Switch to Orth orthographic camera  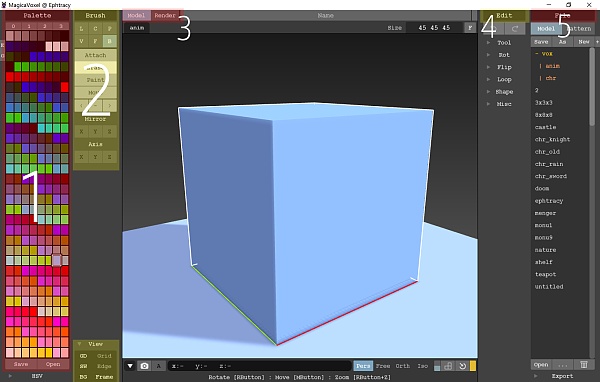coord(403,366)
